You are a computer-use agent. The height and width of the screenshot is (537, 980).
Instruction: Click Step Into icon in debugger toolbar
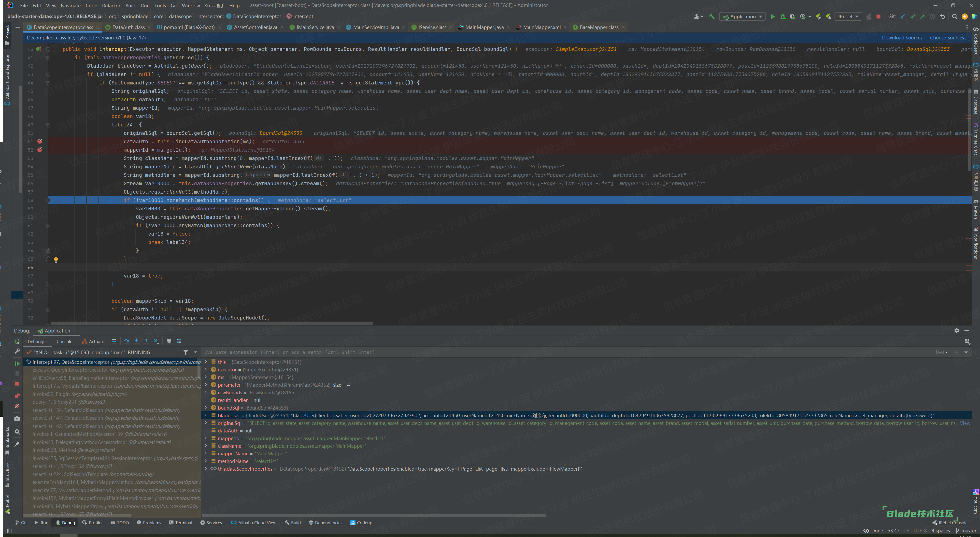click(x=136, y=341)
